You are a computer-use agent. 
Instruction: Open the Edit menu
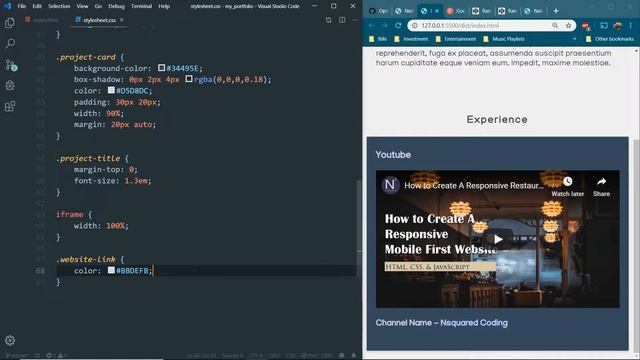(37, 6)
